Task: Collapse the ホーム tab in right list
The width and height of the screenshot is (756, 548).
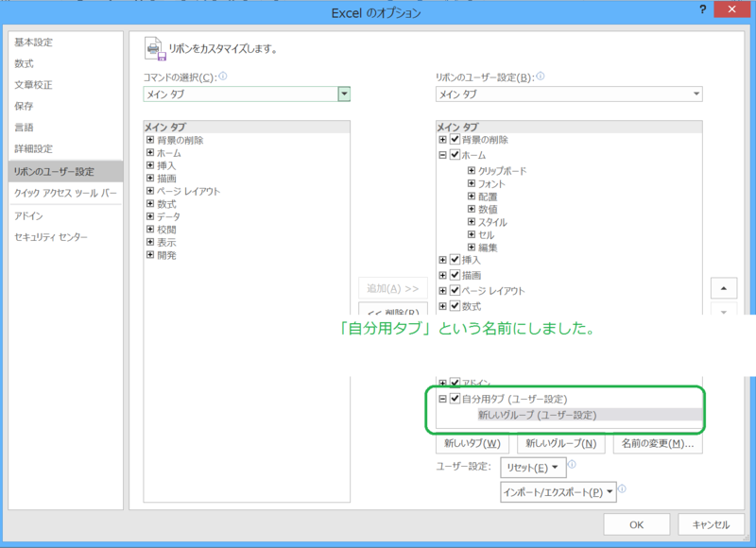Action: coord(442,155)
